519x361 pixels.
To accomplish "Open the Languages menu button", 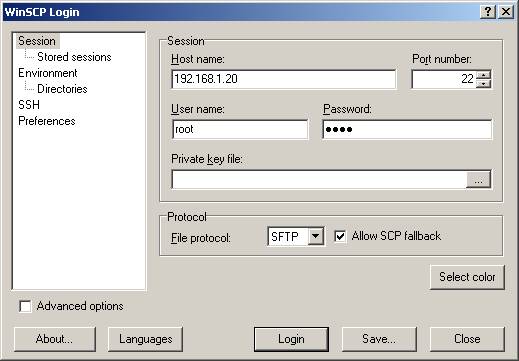I will pos(145,339).
